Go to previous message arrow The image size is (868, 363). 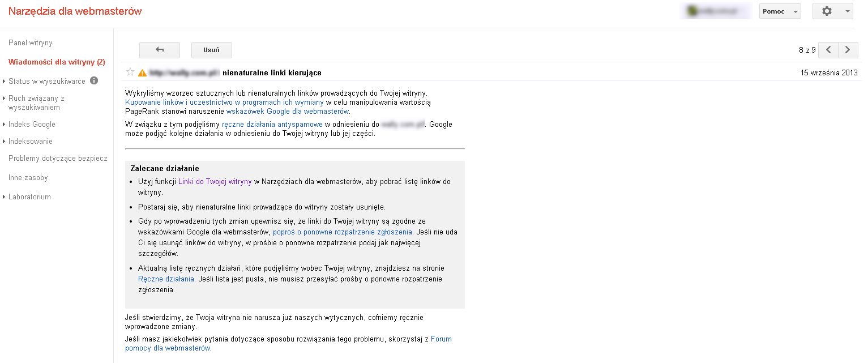pos(828,50)
